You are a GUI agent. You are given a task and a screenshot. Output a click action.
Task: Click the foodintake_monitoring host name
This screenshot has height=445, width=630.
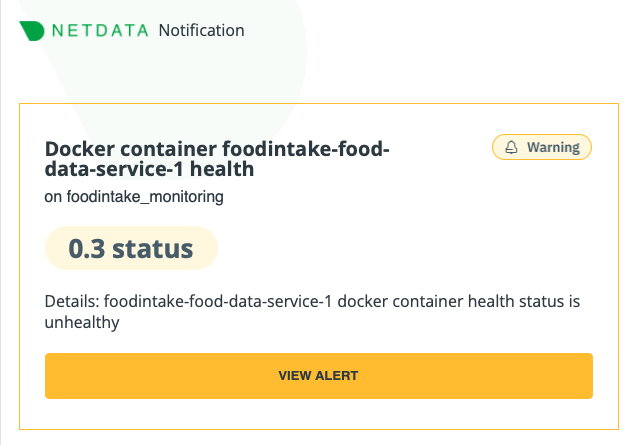[x=145, y=197]
